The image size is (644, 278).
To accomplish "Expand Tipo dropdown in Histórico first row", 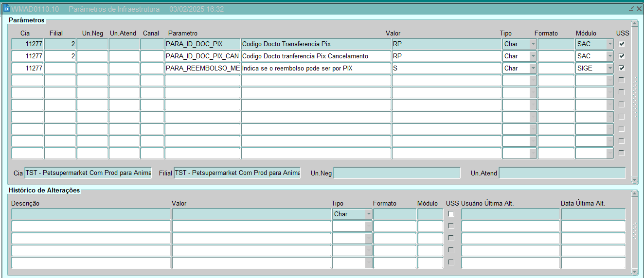I will (369, 214).
